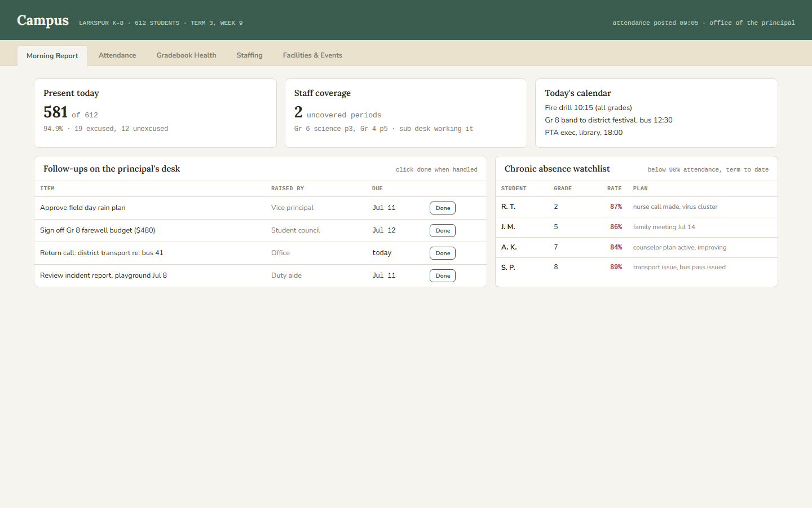Click the PTA exec library entry
This screenshot has height=508, width=812.
584,133
